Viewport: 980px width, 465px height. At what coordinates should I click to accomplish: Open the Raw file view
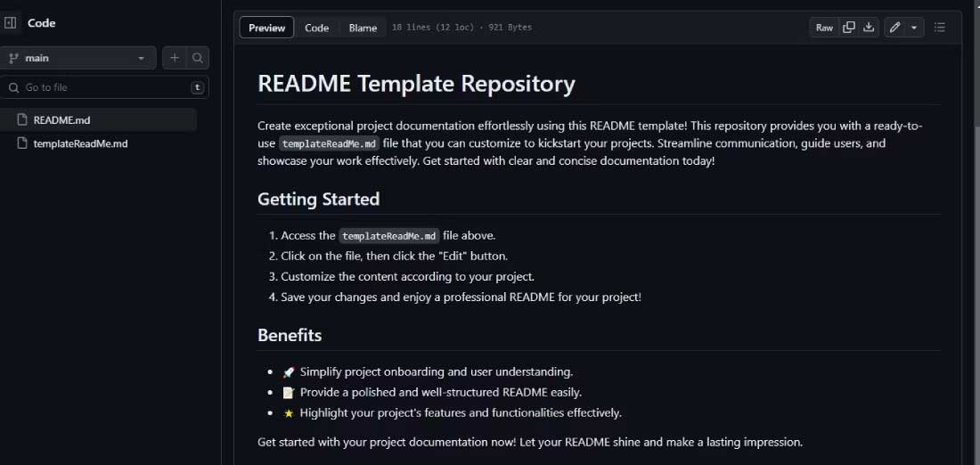pyautogui.click(x=824, y=28)
